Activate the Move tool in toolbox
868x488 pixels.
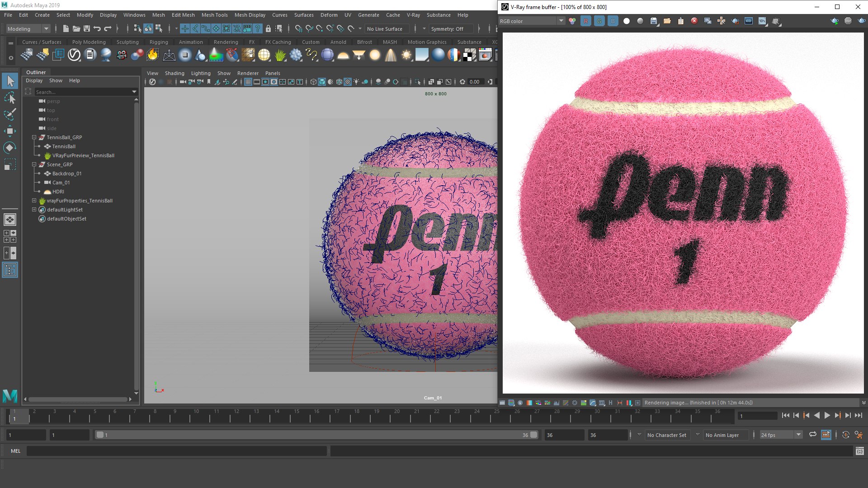[10, 131]
